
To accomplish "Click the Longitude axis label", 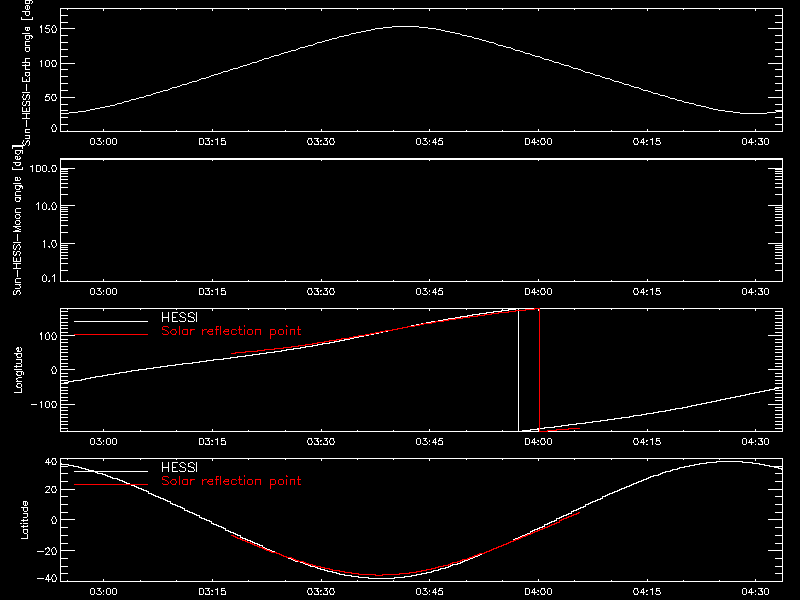I will [18, 370].
